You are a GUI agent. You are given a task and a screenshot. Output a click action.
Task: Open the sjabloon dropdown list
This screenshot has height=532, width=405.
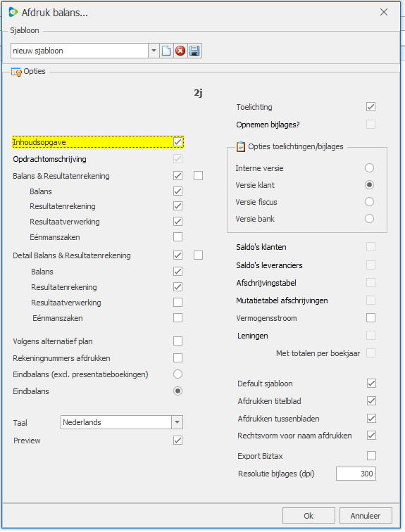[x=154, y=51]
